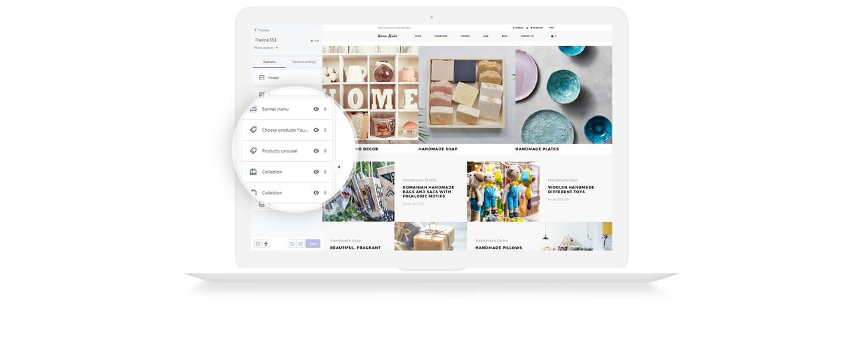Click the Header section icon
Screen dimensions: 868x339
click(262, 78)
